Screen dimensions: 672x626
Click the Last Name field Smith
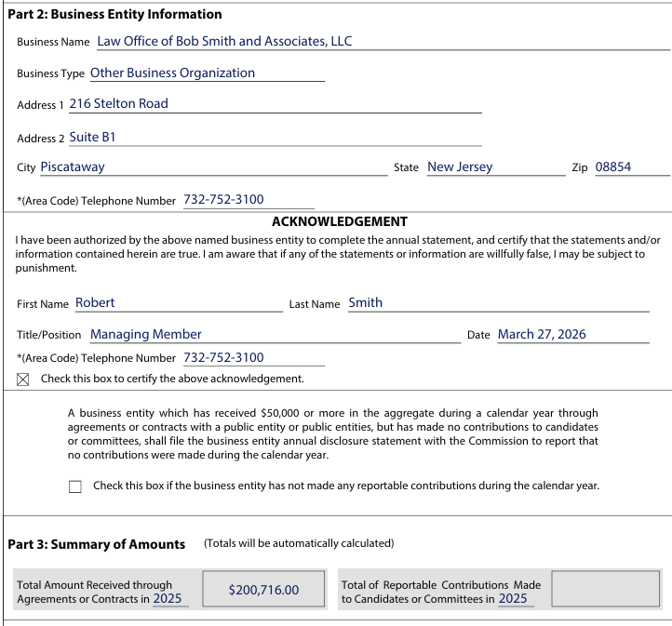[x=499, y=302]
